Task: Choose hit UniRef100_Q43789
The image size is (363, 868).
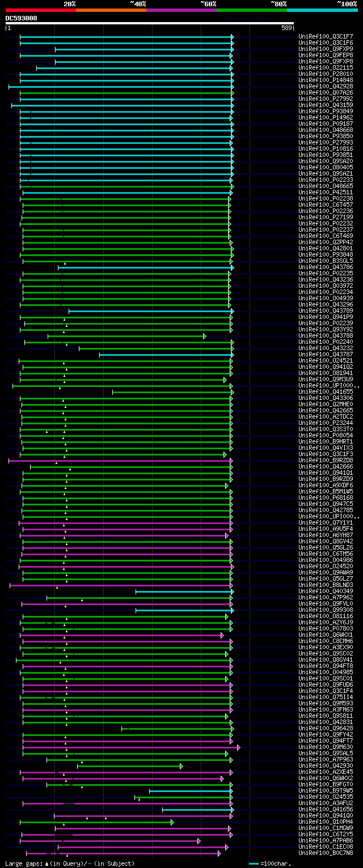Action: pos(326,310)
